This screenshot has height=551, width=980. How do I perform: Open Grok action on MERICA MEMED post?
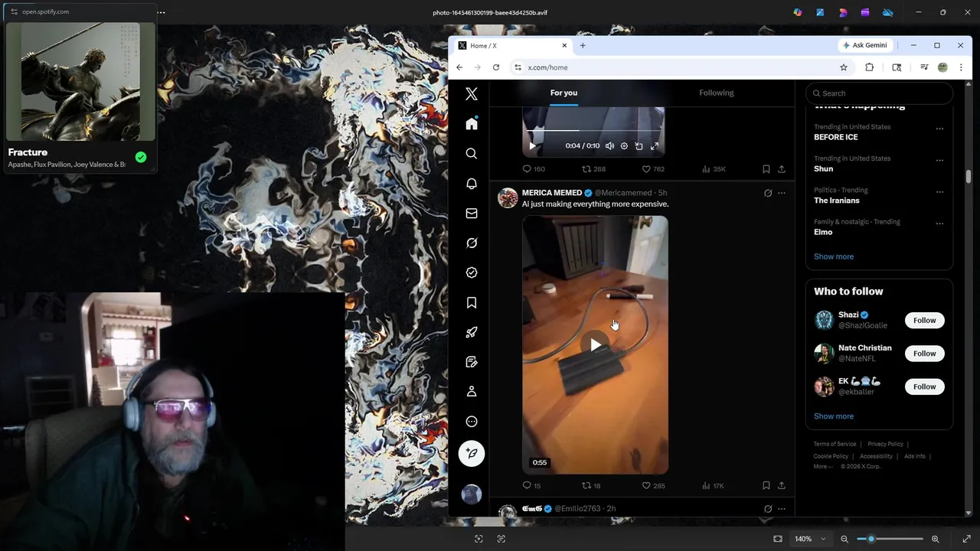pos(768,193)
